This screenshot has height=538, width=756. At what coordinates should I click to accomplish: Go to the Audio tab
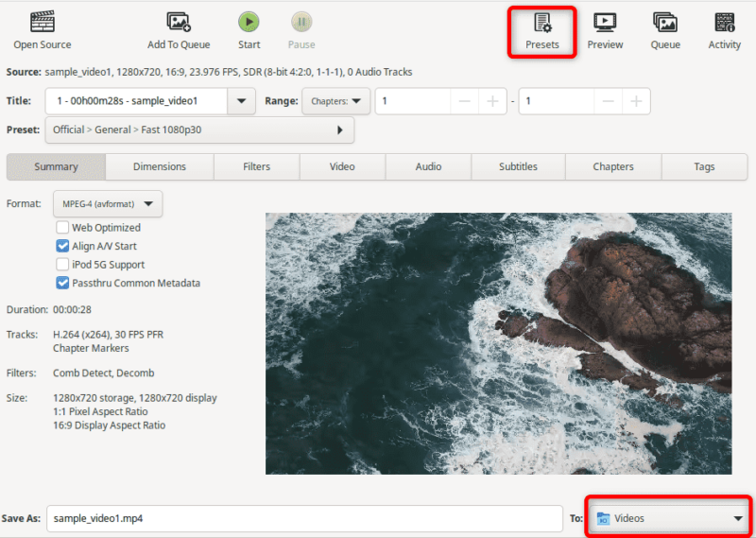click(428, 167)
